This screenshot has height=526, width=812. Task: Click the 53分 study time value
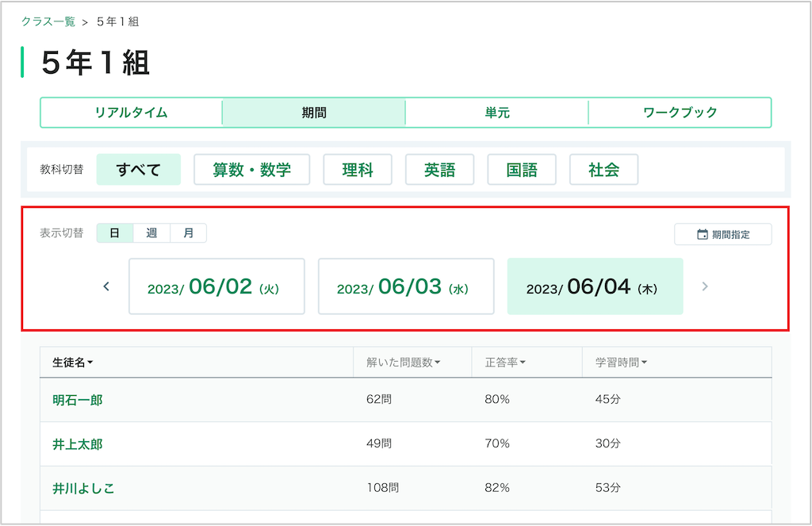pyautogui.click(x=608, y=487)
